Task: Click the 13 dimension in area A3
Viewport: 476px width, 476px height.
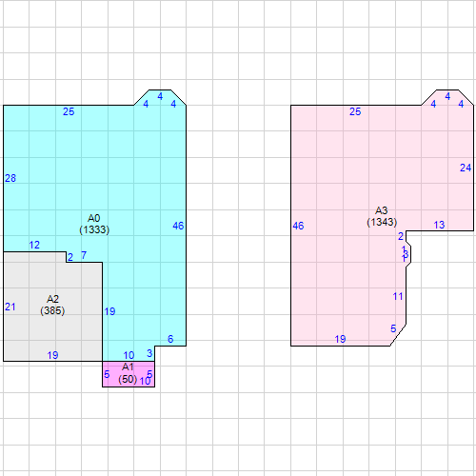Action: tap(439, 225)
